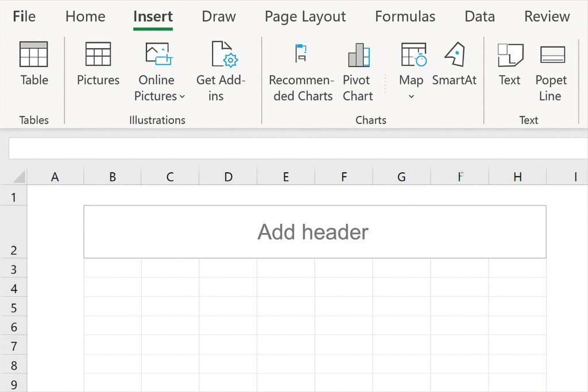Expand the Map dropdown chevron
Image resolution: width=588 pixels, height=392 pixels.
pyautogui.click(x=411, y=96)
